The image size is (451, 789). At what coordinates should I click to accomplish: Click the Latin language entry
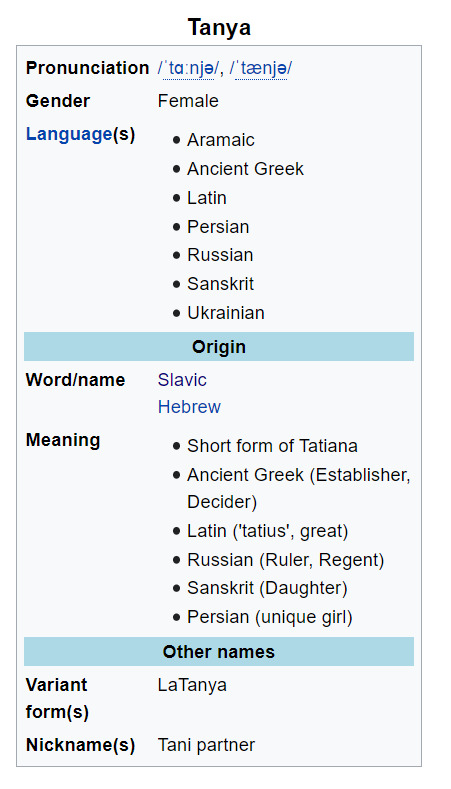coord(207,198)
